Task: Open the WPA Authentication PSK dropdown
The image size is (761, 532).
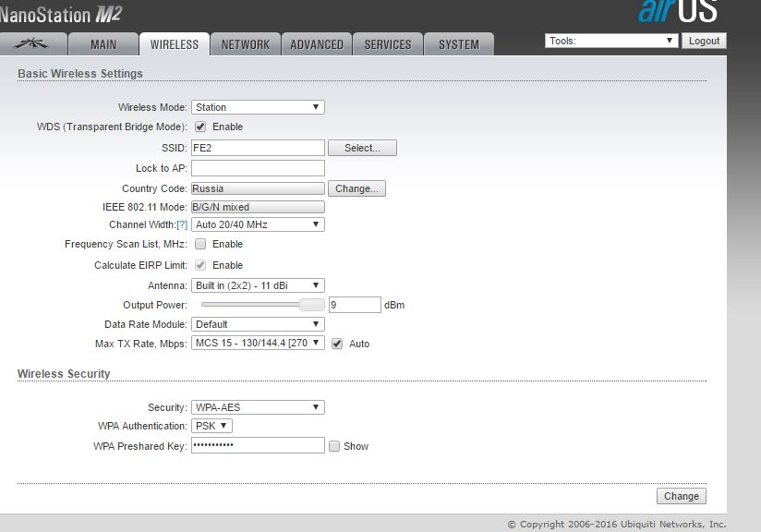Action: coord(211,426)
